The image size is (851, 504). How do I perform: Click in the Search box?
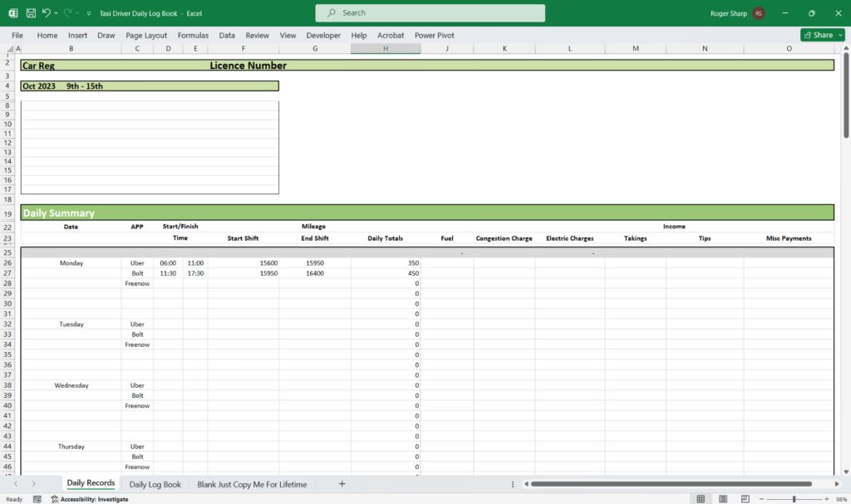[430, 13]
